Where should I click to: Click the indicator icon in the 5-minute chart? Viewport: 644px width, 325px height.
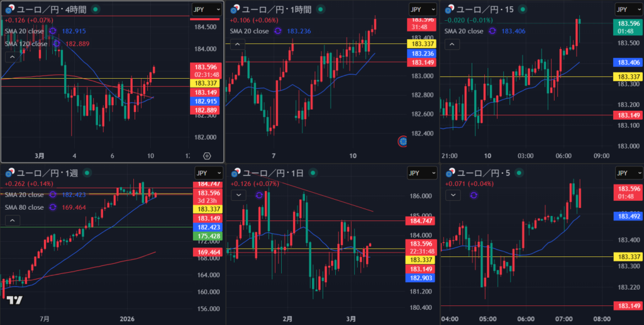point(474,195)
